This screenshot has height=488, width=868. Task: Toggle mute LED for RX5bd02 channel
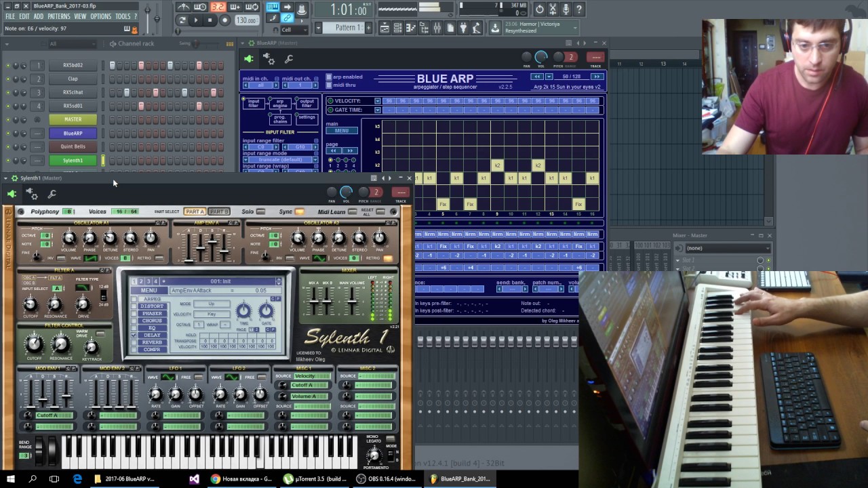[8, 66]
